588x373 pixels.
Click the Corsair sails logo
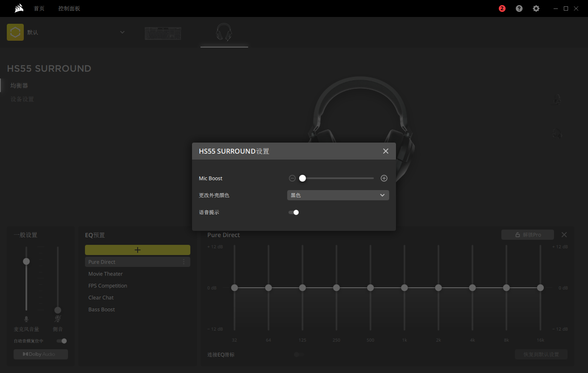[19, 8]
